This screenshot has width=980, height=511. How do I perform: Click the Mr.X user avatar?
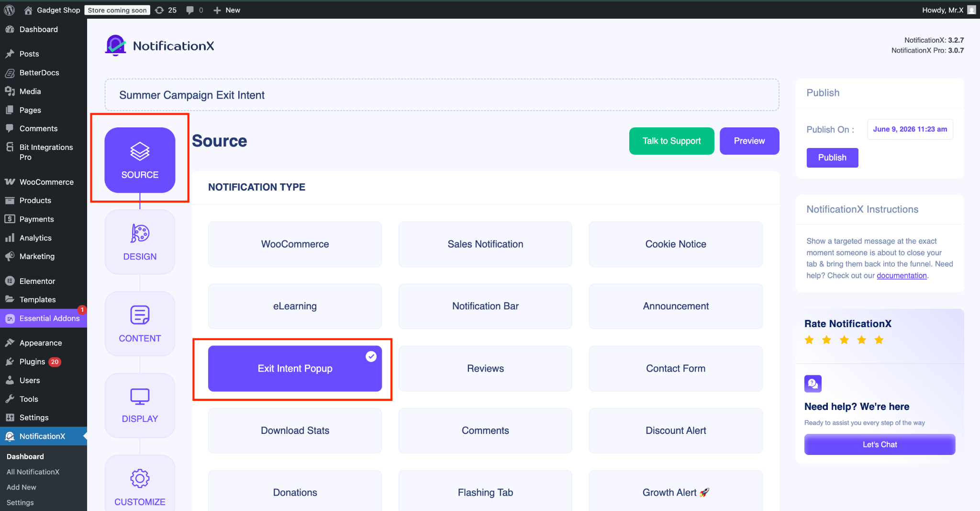[971, 10]
